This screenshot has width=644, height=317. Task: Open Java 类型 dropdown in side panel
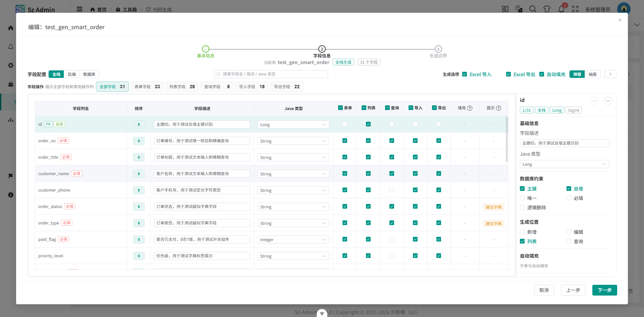[565, 164]
